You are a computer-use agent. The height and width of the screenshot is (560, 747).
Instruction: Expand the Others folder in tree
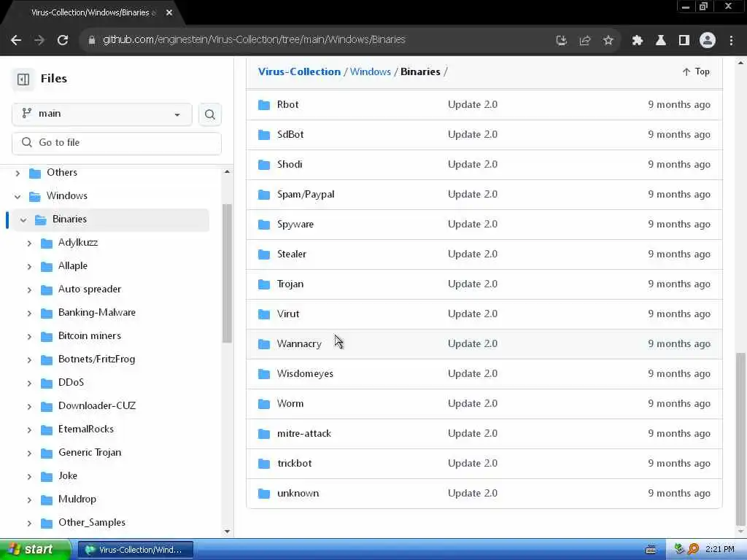point(18,173)
